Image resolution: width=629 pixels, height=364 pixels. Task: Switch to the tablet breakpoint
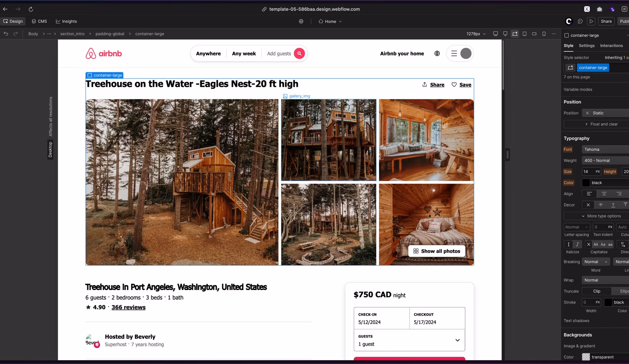[524, 34]
